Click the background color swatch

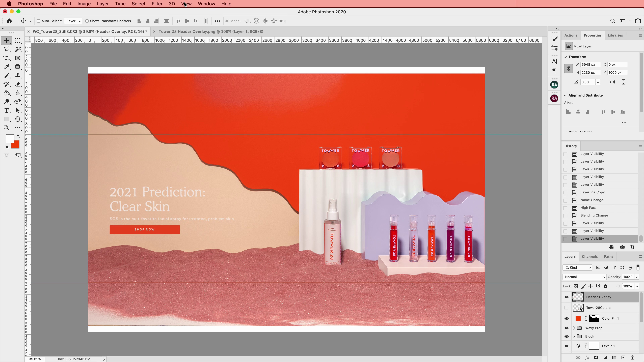coord(16,145)
